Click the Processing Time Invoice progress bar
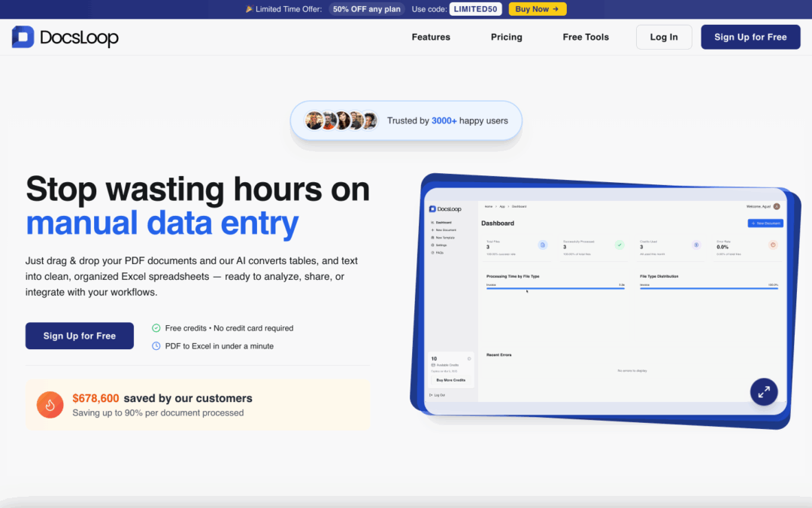Screen dimensions: 812x508 click(x=555, y=288)
